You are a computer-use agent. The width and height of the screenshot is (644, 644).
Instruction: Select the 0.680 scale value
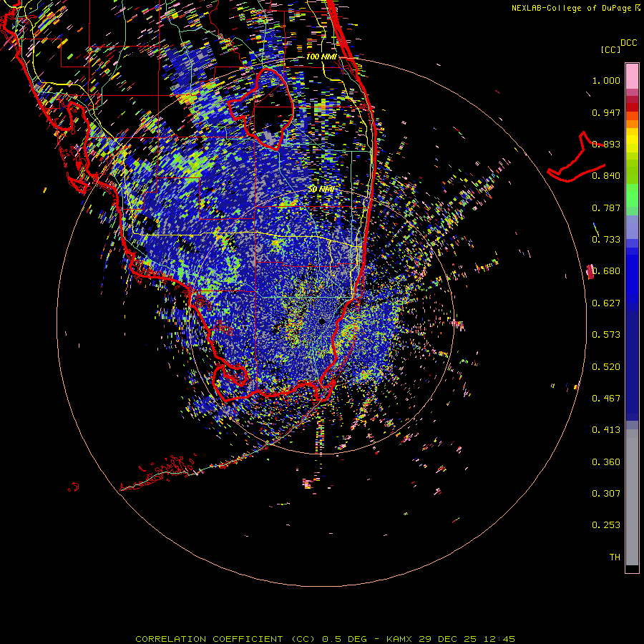click(x=606, y=271)
